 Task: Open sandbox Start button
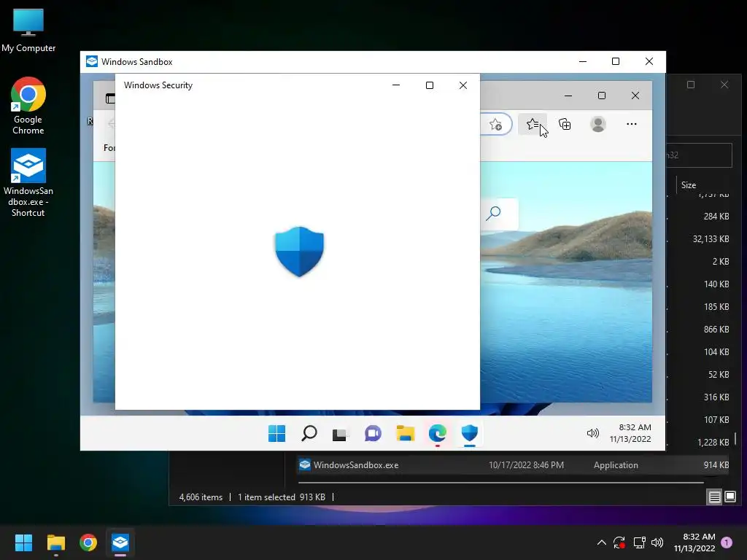coord(276,433)
